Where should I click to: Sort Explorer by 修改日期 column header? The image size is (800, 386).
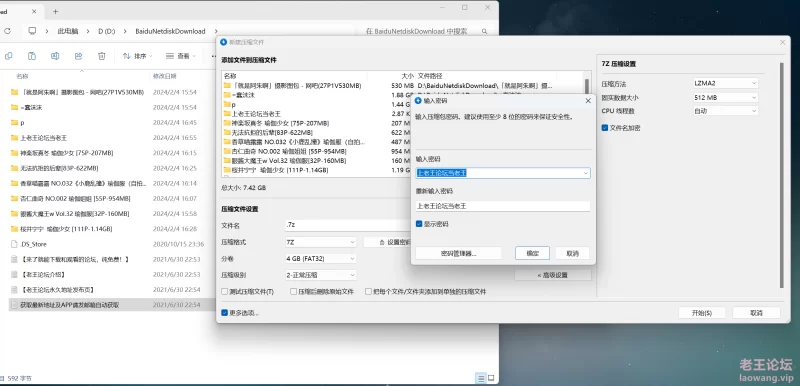click(x=165, y=76)
